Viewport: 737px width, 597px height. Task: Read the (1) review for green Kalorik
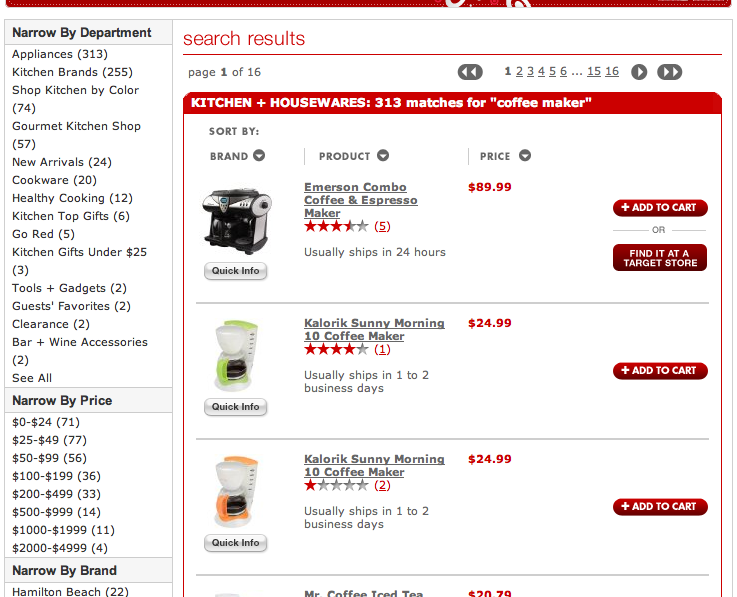coord(382,350)
